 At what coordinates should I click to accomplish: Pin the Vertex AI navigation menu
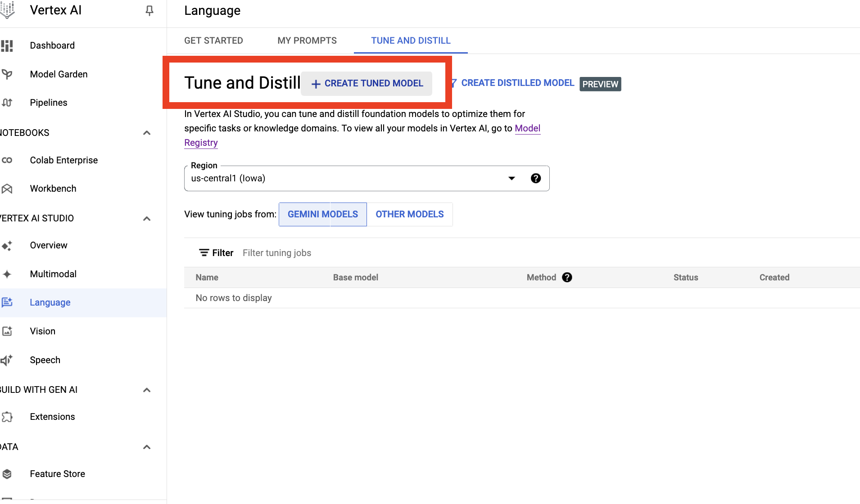[149, 10]
